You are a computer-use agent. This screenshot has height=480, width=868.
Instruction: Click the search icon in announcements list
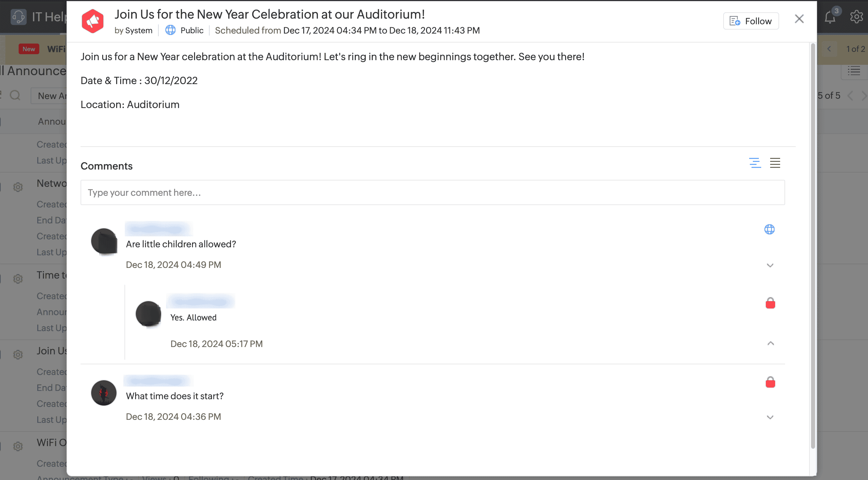point(15,96)
